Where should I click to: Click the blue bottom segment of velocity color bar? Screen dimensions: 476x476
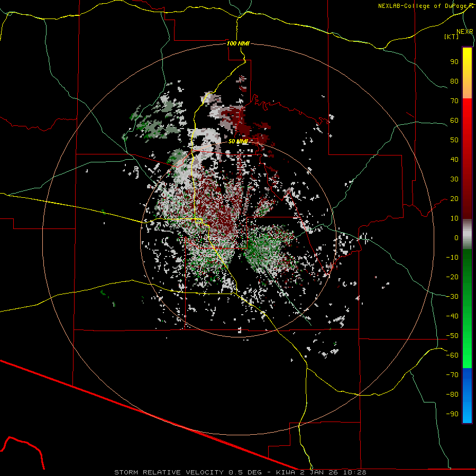(x=467, y=396)
